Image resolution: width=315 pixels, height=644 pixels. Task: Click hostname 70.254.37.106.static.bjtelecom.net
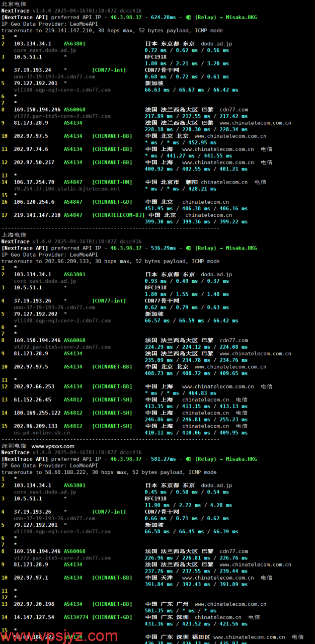pos(67,189)
